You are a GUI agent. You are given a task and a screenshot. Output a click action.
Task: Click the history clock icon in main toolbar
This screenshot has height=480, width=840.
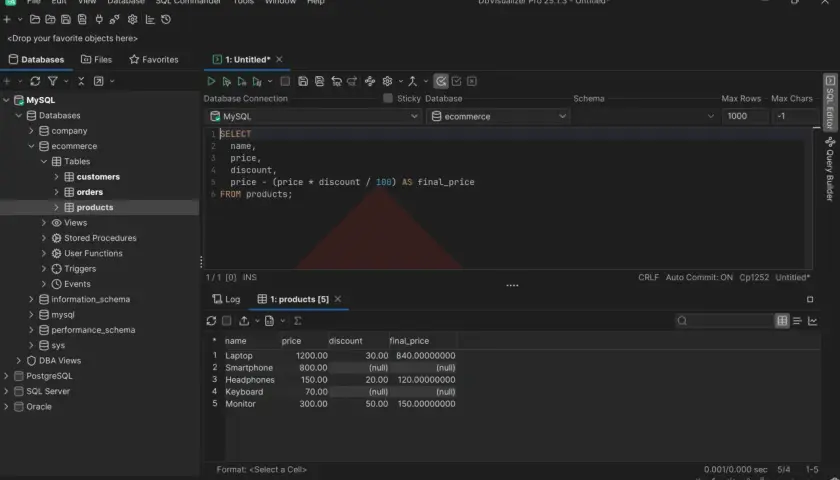point(166,19)
